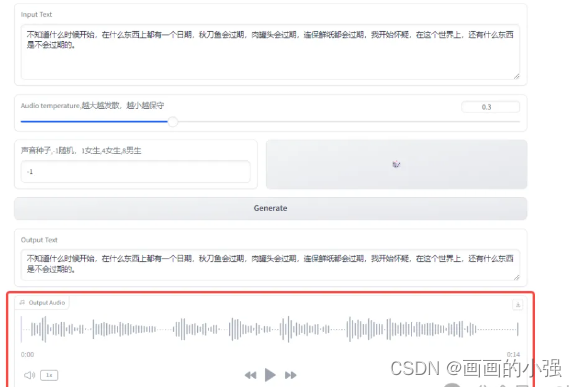Click the Output Audio waveform
The height and width of the screenshot is (387, 577).
point(270,329)
